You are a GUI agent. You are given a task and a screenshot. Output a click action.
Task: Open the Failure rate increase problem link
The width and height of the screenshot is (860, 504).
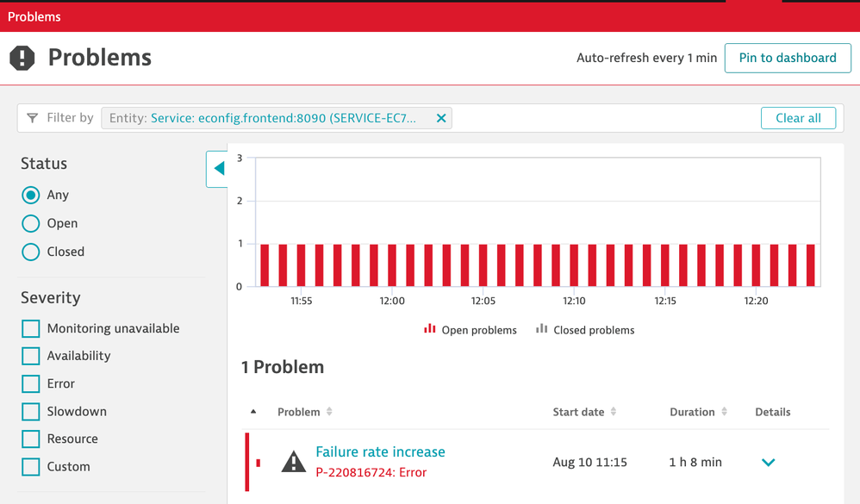[380, 451]
